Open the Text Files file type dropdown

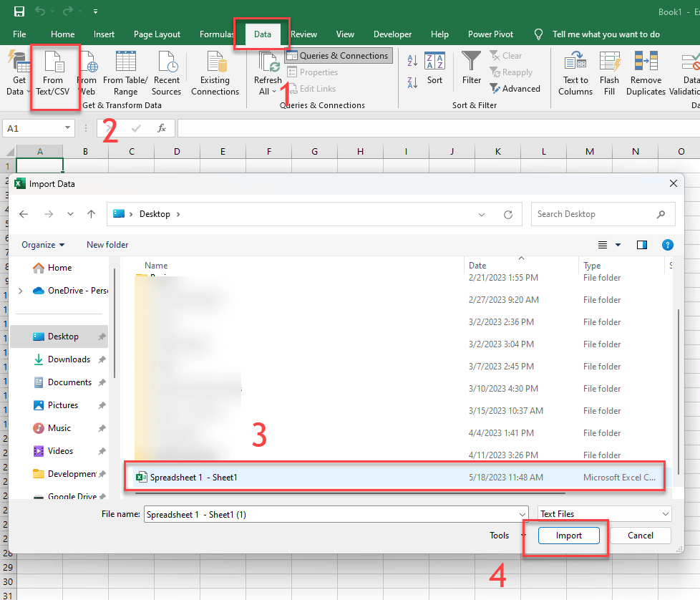point(603,514)
